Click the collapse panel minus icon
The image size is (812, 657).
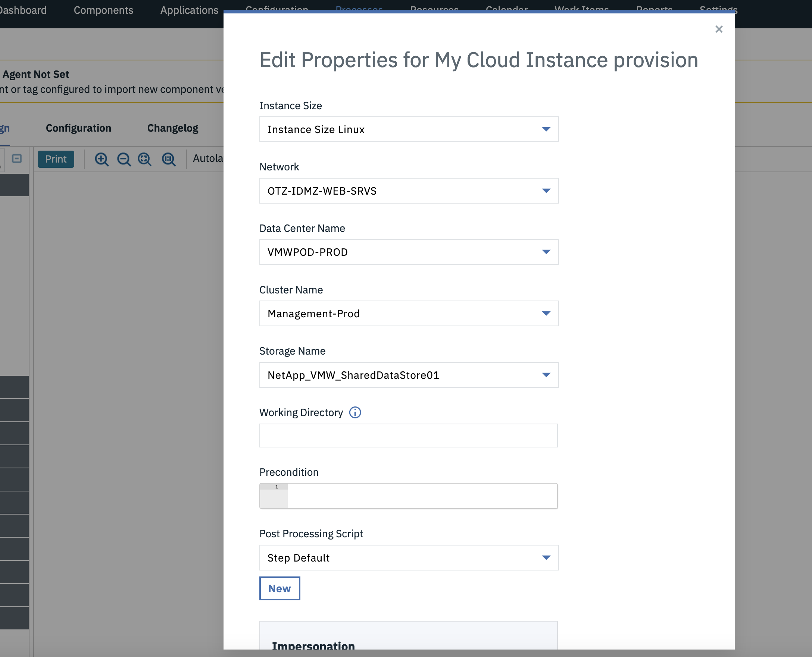17,158
